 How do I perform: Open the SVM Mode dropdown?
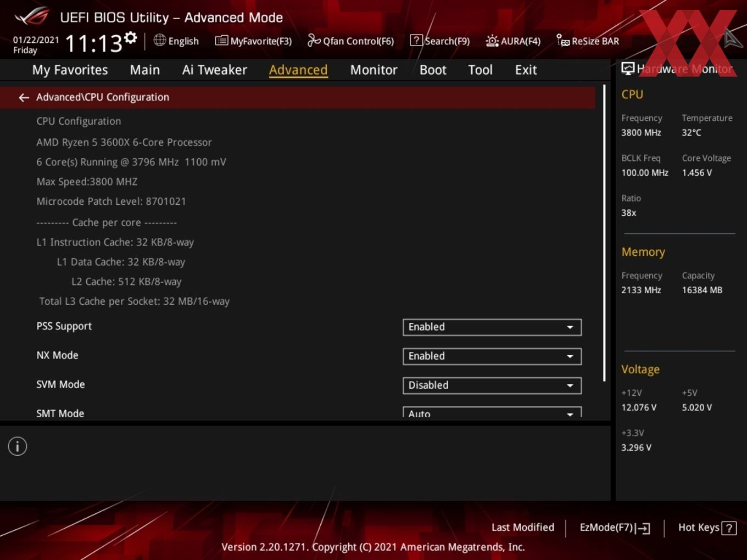pos(492,385)
